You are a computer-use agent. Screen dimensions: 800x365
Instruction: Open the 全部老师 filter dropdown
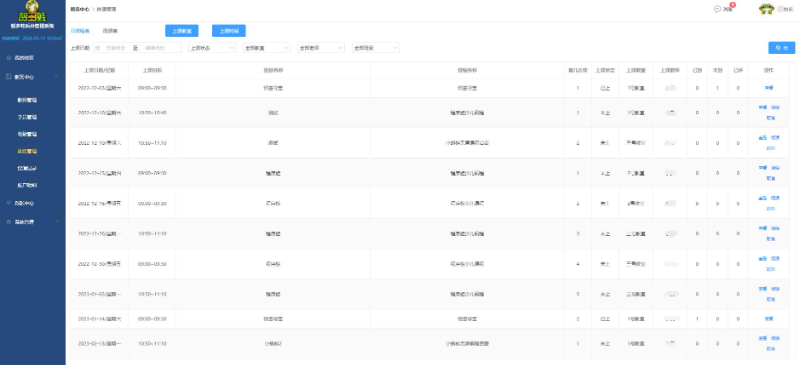coord(321,48)
